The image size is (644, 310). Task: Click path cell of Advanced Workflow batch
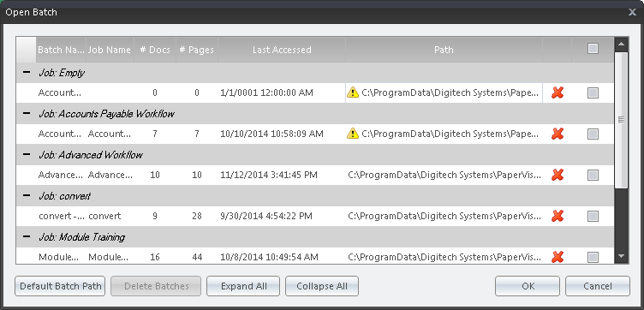point(444,175)
